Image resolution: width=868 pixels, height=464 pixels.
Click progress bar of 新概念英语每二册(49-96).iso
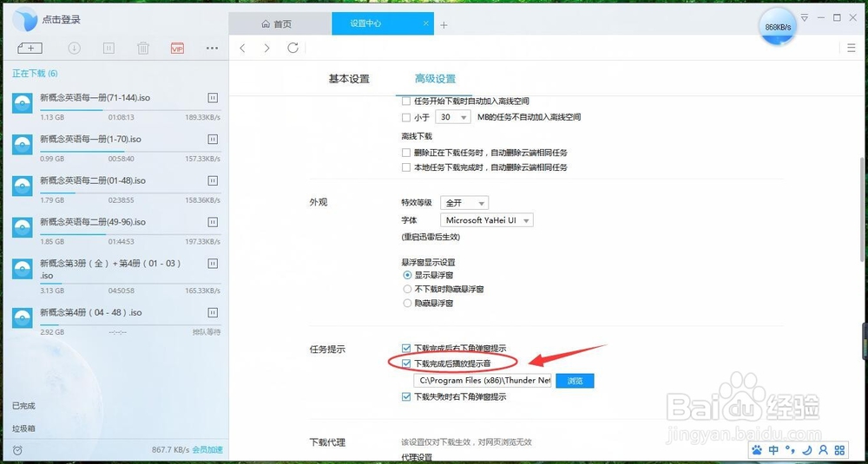pos(131,234)
